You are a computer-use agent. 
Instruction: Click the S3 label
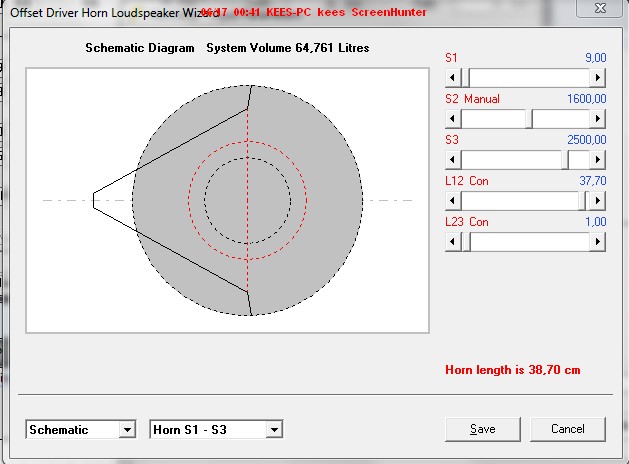452,140
